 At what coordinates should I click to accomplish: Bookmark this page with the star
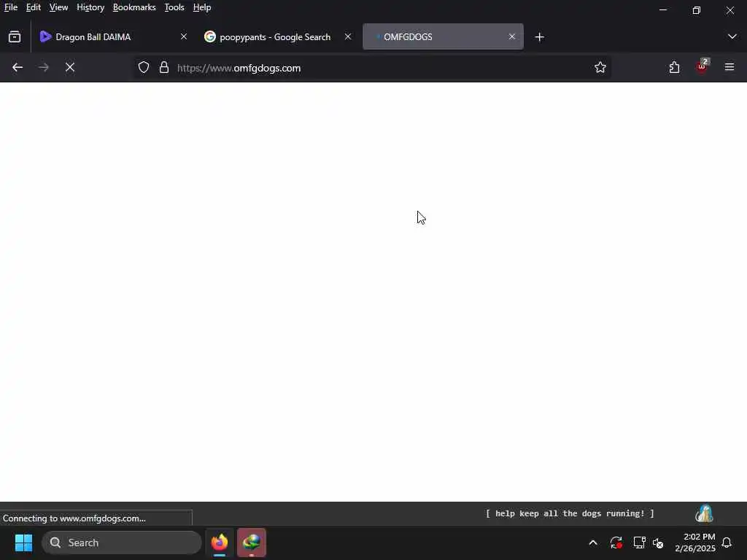(600, 68)
